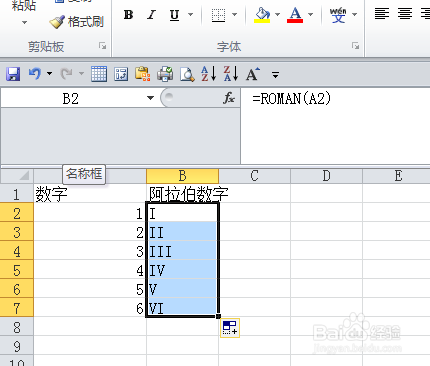The width and height of the screenshot is (430, 366).
Task: Select column C header
Action: [254, 176]
